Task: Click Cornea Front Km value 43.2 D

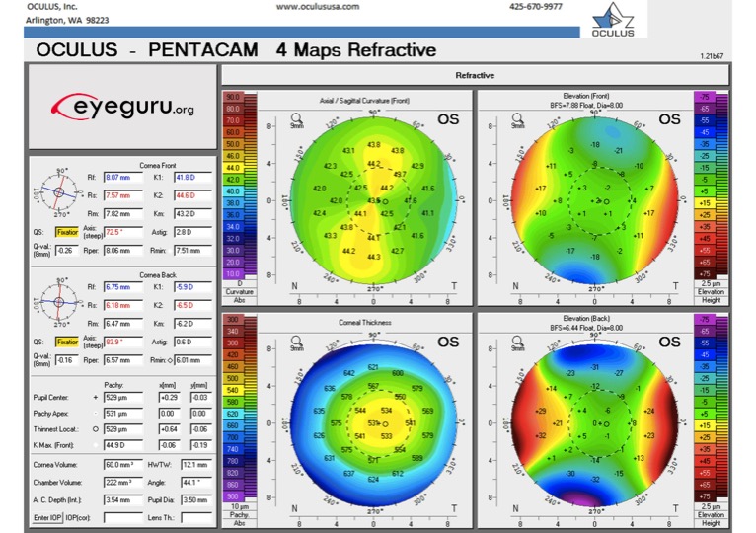Action: click(x=192, y=213)
